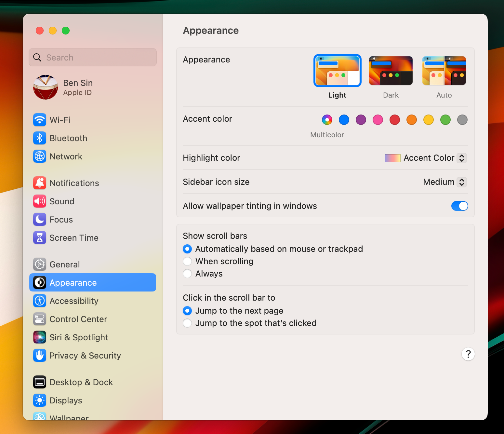Click the Bluetooth icon in sidebar
This screenshot has width=504, height=434.
[40, 138]
